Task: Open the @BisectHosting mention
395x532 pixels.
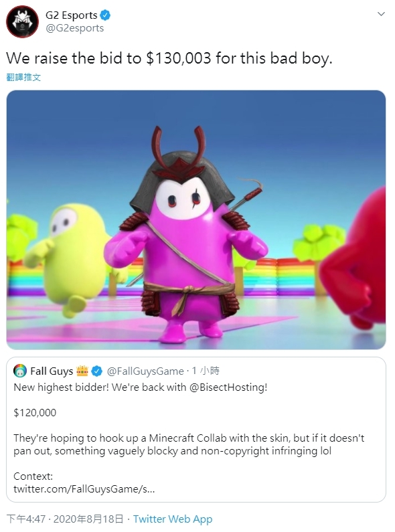Action: tap(228, 387)
